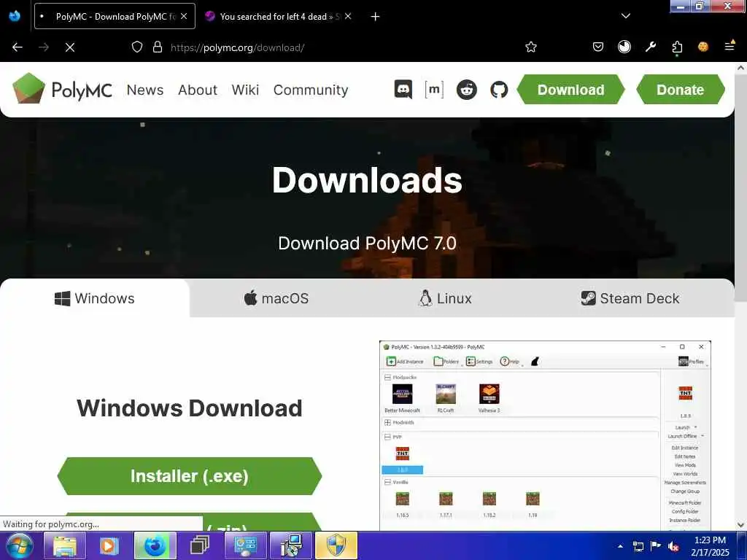Open the Community navigation link

click(x=311, y=90)
